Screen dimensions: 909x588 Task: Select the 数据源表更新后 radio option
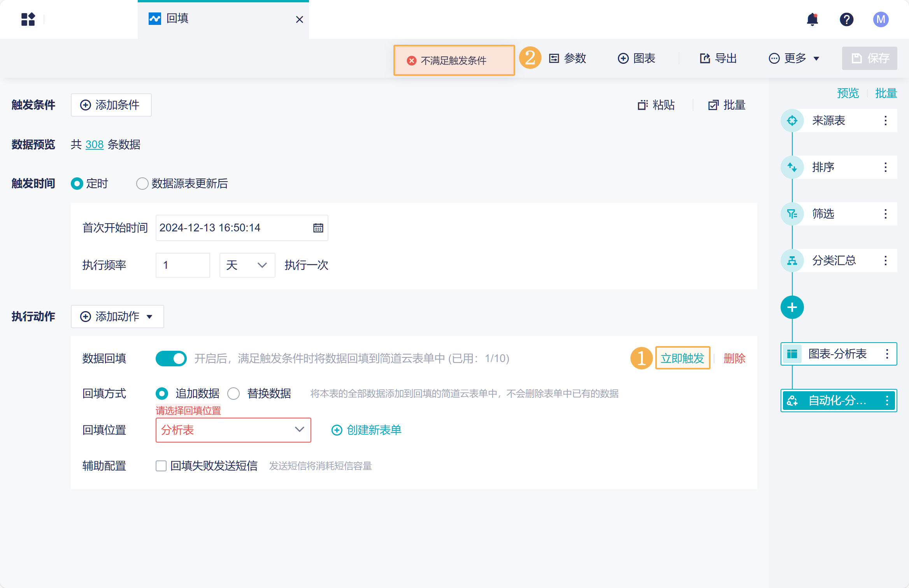(142, 184)
